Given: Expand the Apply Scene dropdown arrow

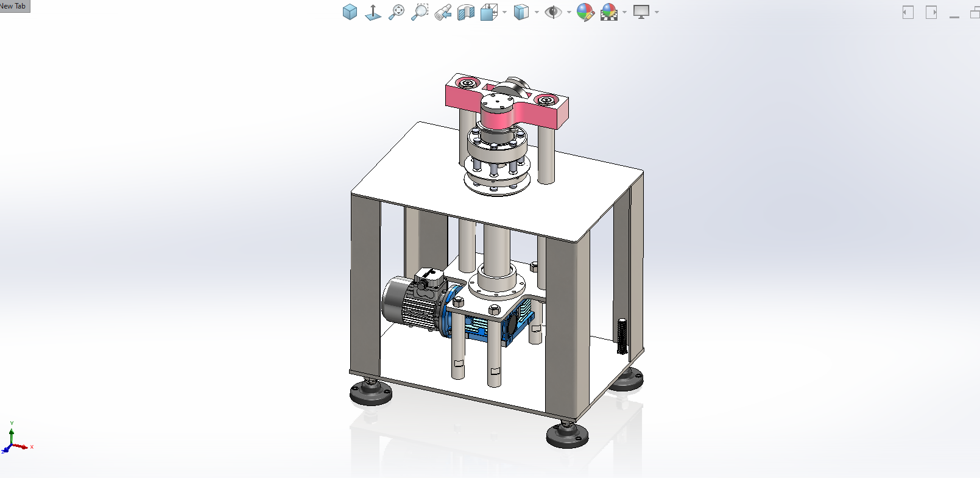Looking at the screenshot, I should tap(624, 12).
